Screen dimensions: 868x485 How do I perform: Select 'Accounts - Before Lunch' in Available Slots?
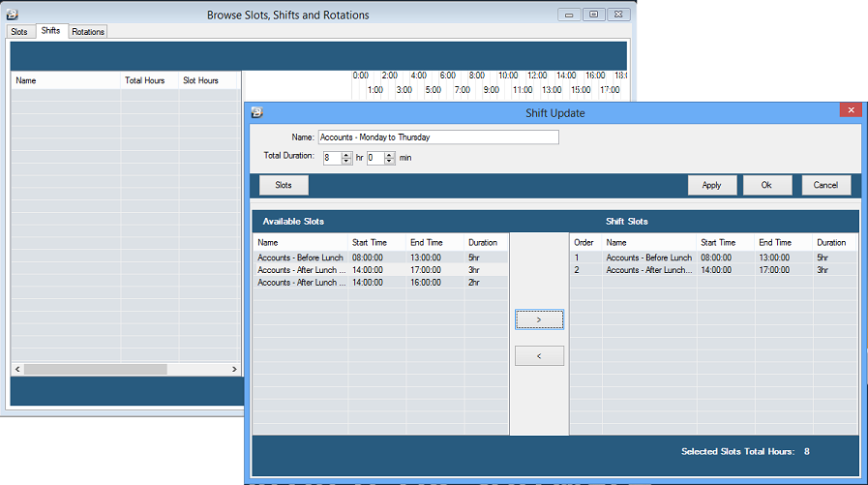tap(380, 258)
